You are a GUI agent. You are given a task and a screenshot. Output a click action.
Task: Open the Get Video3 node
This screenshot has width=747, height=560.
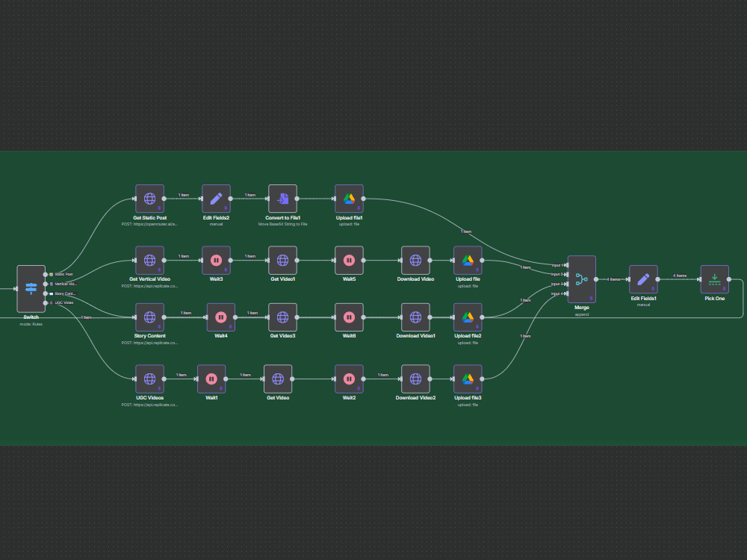[x=282, y=317]
